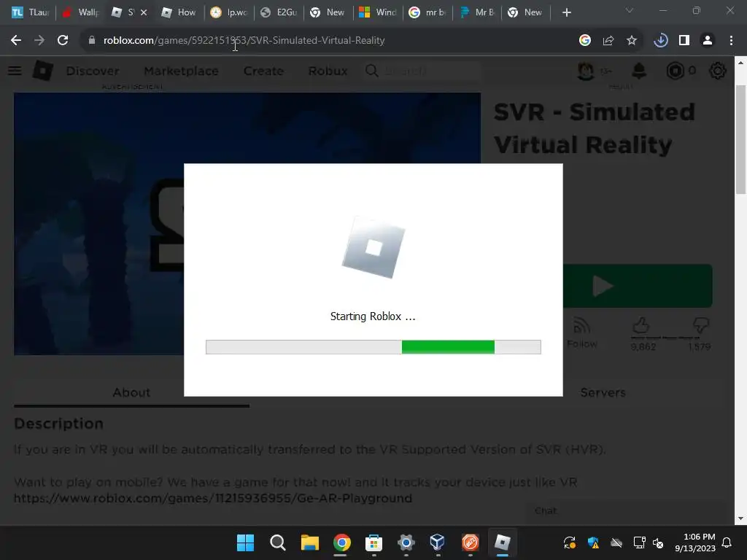Viewport: 747px width, 560px height.
Task: Click the Starting Roblox progress bar
Action: 373,347
